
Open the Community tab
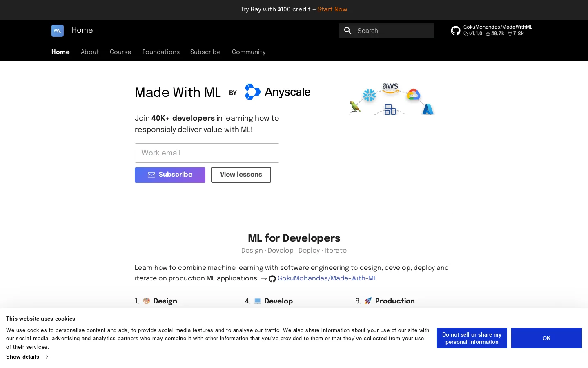pos(249,52)
